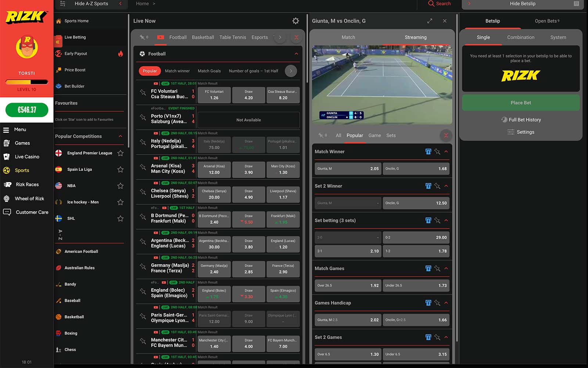The height and width of the screenshot is (368, 588).
Task: Click the Search magnifier icon
Action: coord(431,4)
